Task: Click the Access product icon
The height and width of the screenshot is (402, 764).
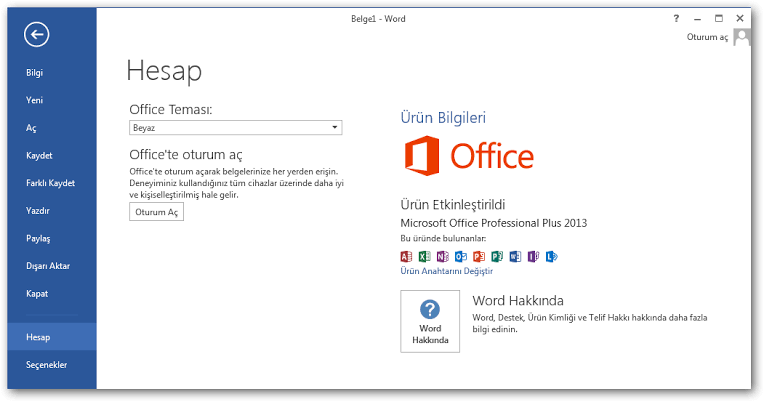Action: pos(406,257)
